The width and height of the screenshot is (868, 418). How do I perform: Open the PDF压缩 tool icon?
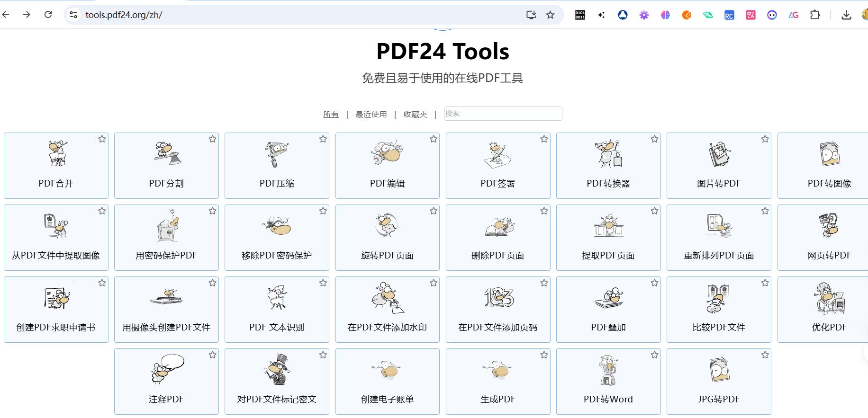coord(277,154)
